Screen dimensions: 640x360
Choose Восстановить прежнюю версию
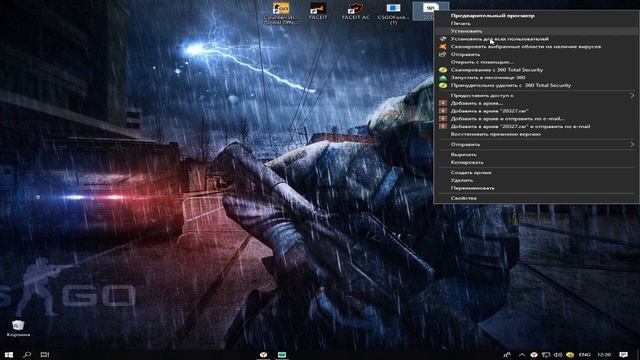536,134
